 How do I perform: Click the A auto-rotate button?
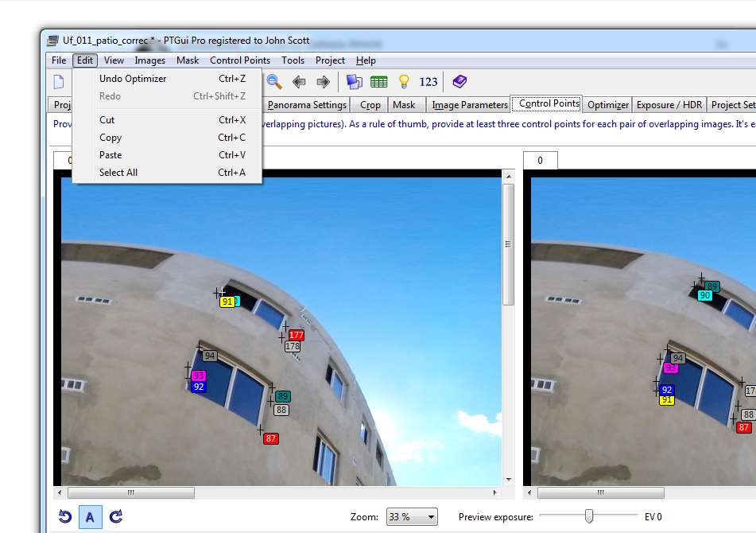pyautogui.click(x=90, y=517)
